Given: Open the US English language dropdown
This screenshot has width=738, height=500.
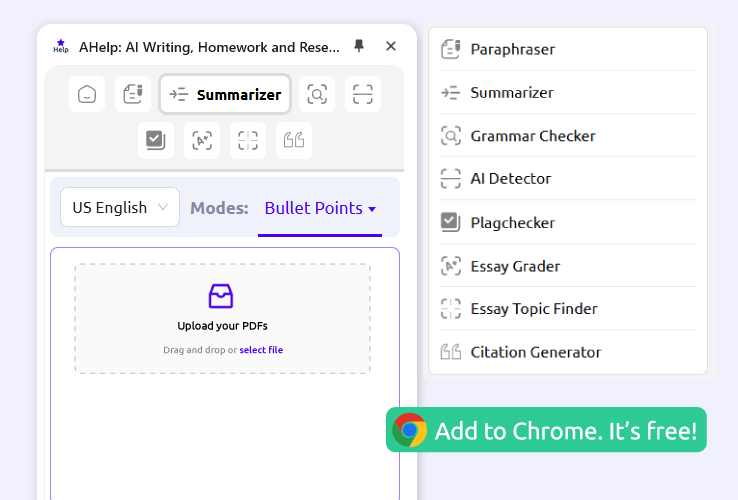Looking at the screenshot, I should pos(120,207).
